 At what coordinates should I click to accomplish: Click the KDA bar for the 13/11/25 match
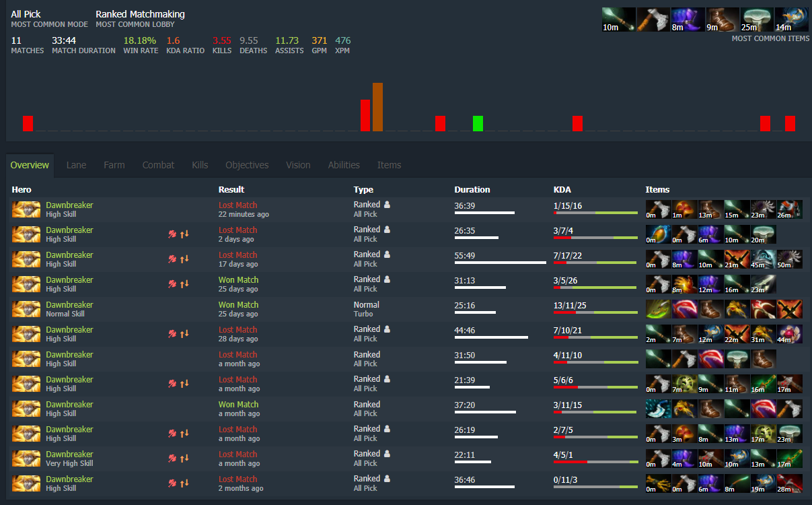[595, 313]
